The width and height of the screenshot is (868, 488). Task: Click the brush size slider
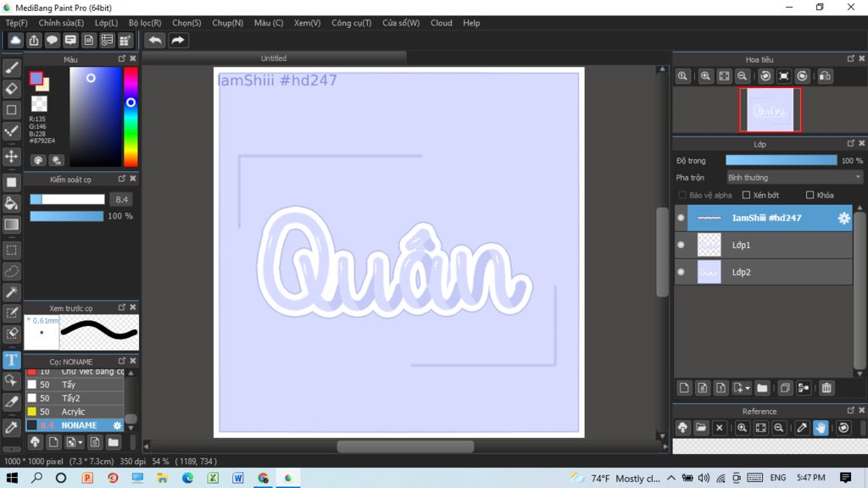[x=67, y=199]
